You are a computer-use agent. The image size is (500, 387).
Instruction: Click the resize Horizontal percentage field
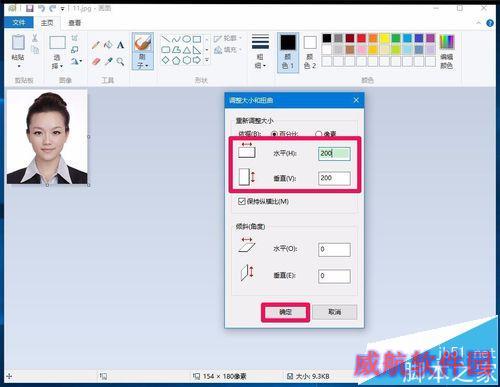point(334,154)
